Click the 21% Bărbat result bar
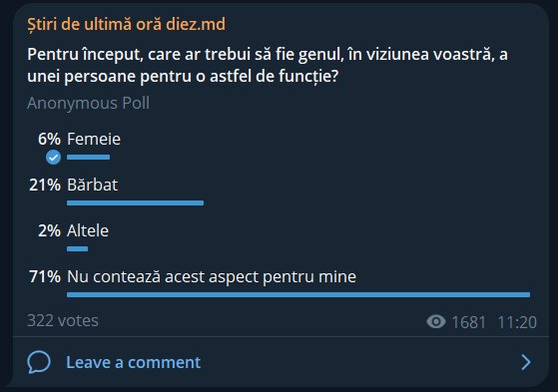Screen dimensions: 558x392 pyautogui.click(x=135, y=203)
